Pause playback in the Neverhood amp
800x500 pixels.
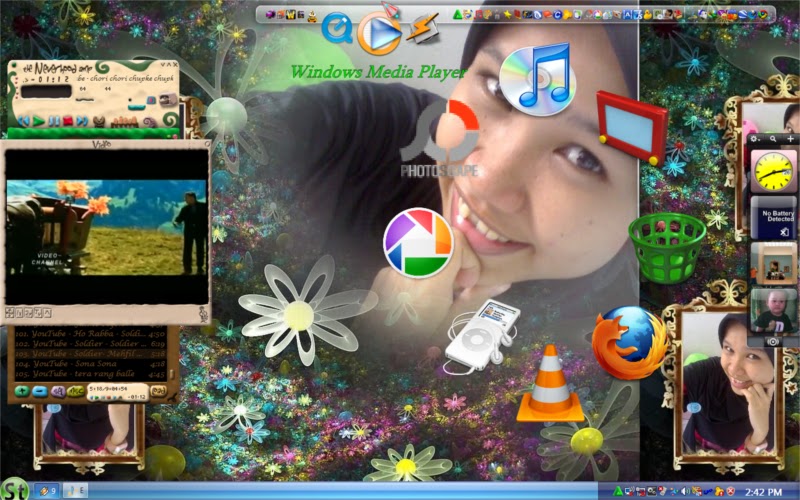click(x=55, y=121)
